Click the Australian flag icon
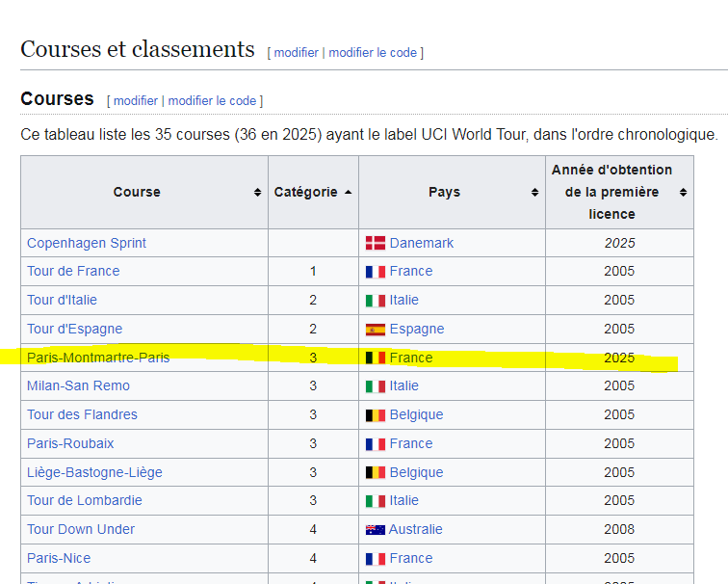 pos(376,530)
